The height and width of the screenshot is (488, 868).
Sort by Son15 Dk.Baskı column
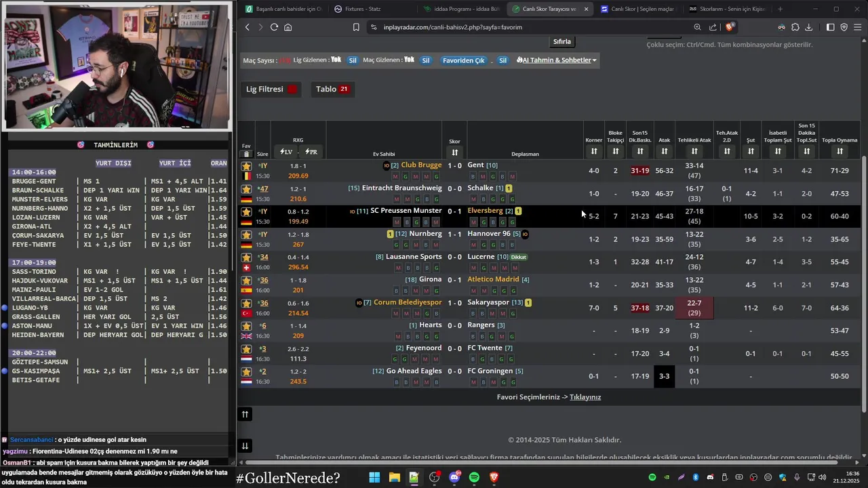[639, 151]
